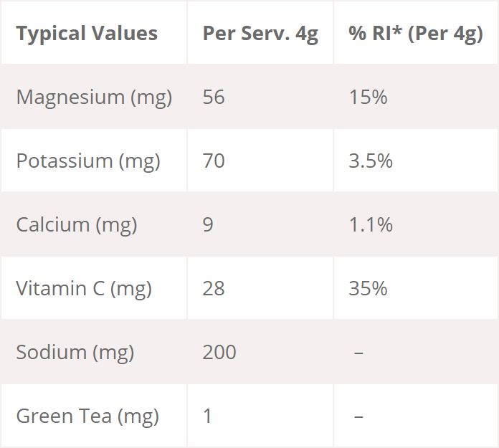499x448 pixels.
Task: Click the Calcium value 9
Action: (208, 225)
